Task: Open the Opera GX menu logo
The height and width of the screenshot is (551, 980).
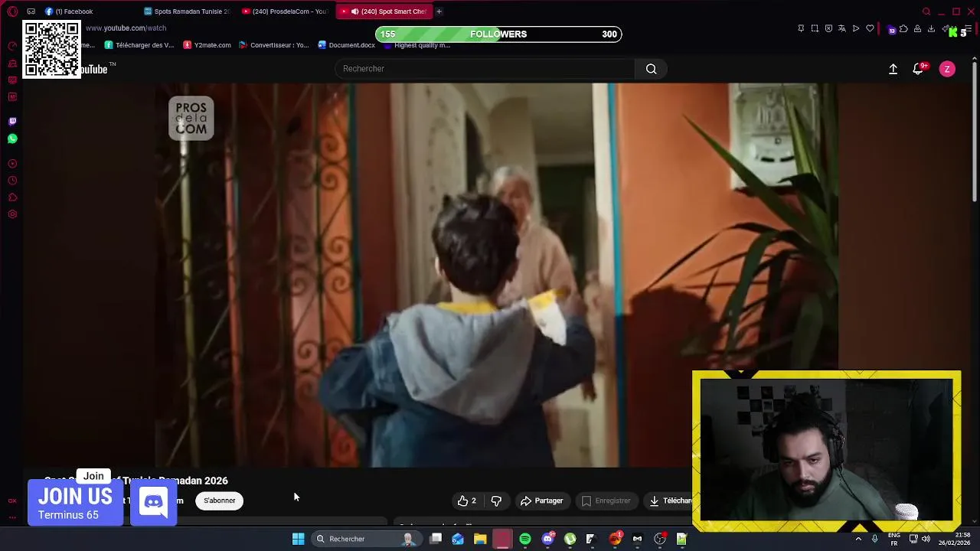Action: [12, 11]
